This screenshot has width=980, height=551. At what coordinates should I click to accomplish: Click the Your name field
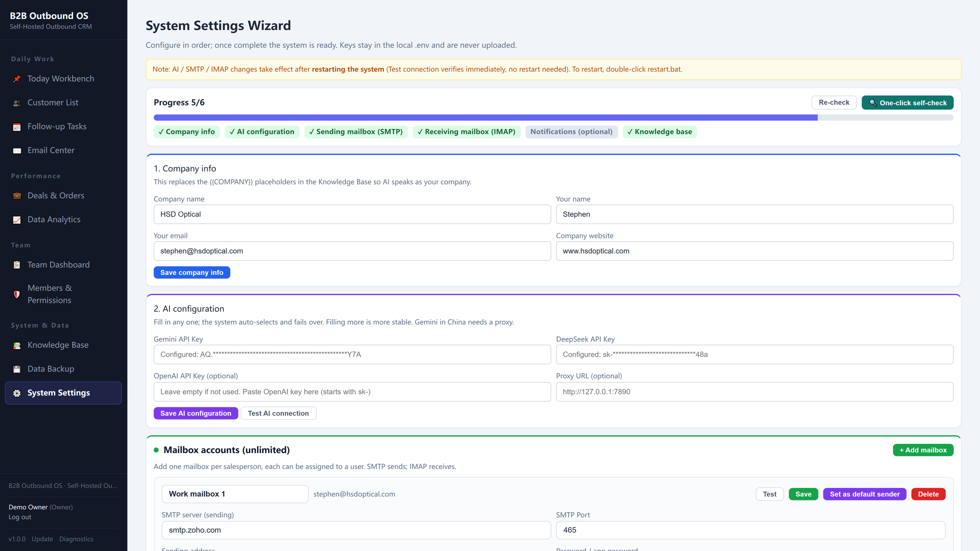pos(755,214)
